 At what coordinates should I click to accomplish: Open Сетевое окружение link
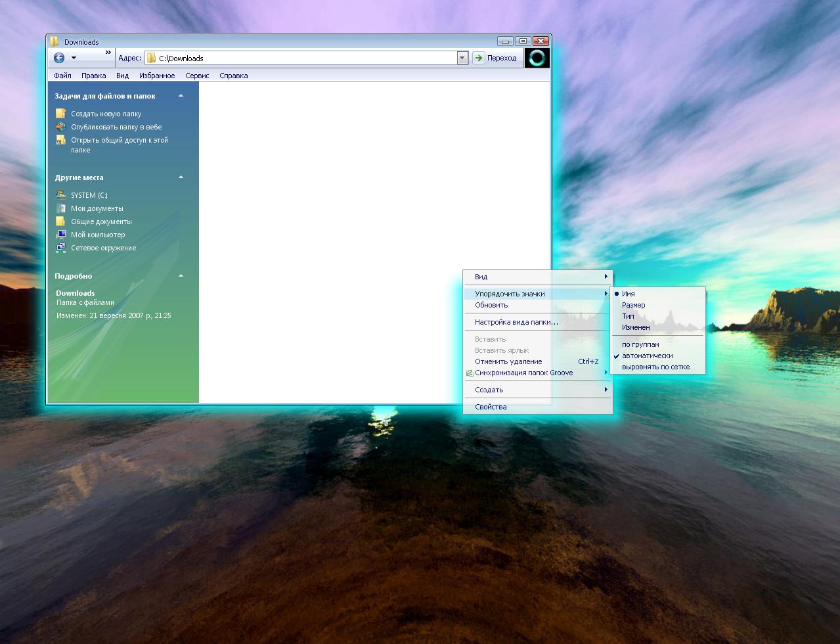104,248
